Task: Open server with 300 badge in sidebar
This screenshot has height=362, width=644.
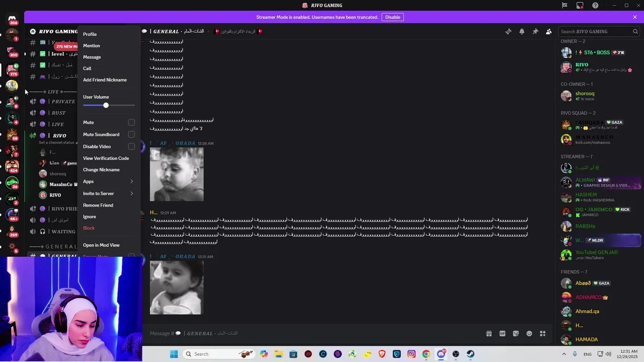Action: point(12,51)
